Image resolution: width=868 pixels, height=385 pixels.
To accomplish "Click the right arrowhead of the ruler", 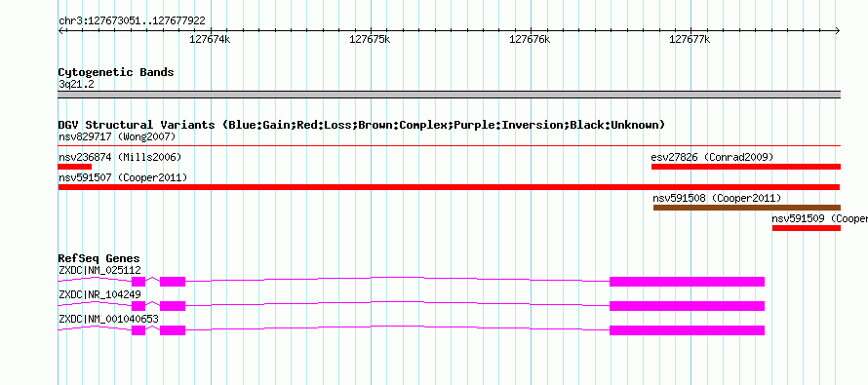I will 838,30.
